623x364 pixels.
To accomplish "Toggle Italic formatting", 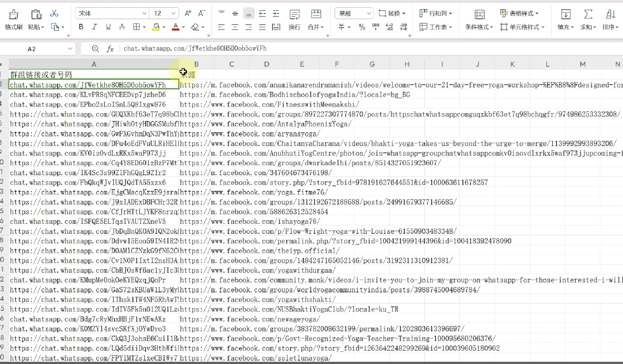I will (95, 27).
